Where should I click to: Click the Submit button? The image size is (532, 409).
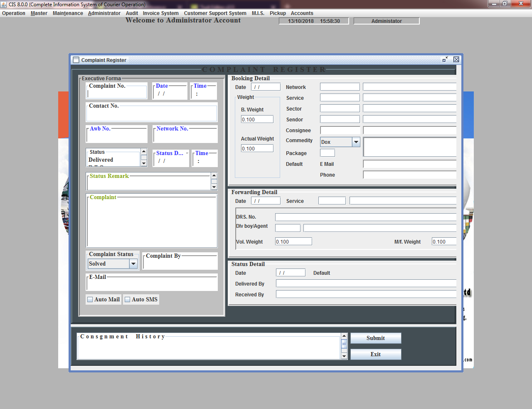coord(376,338)
